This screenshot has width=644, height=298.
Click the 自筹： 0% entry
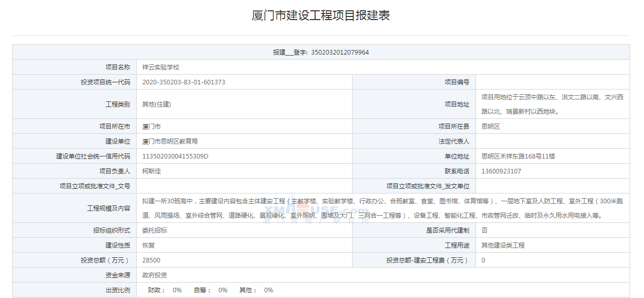(x=211, y=290)
